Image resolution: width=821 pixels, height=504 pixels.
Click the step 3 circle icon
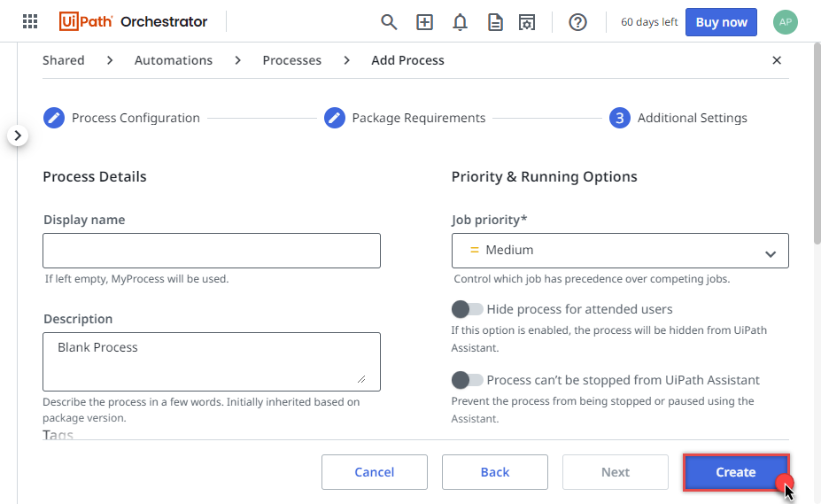tap(619, 118)
